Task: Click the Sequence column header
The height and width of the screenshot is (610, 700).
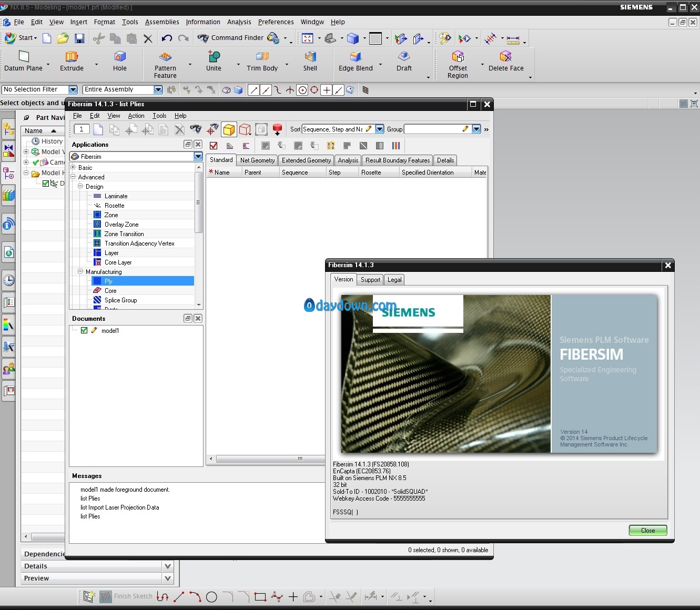Action: [302, 172]
